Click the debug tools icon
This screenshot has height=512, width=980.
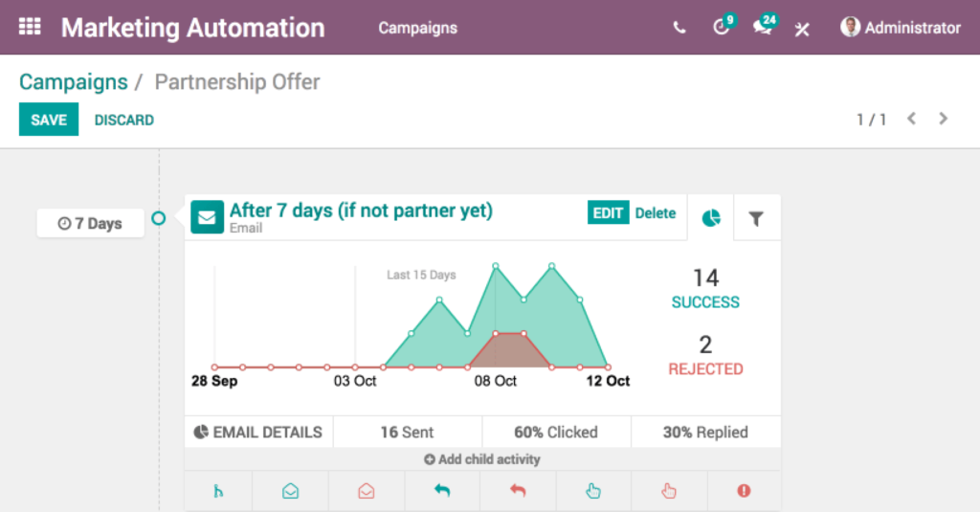(802, 29)
